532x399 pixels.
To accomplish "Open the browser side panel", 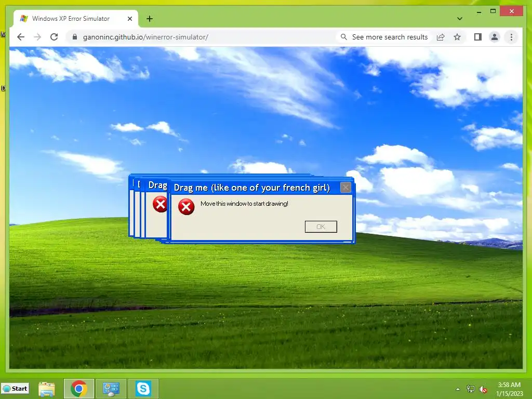I will coord(478,37).
